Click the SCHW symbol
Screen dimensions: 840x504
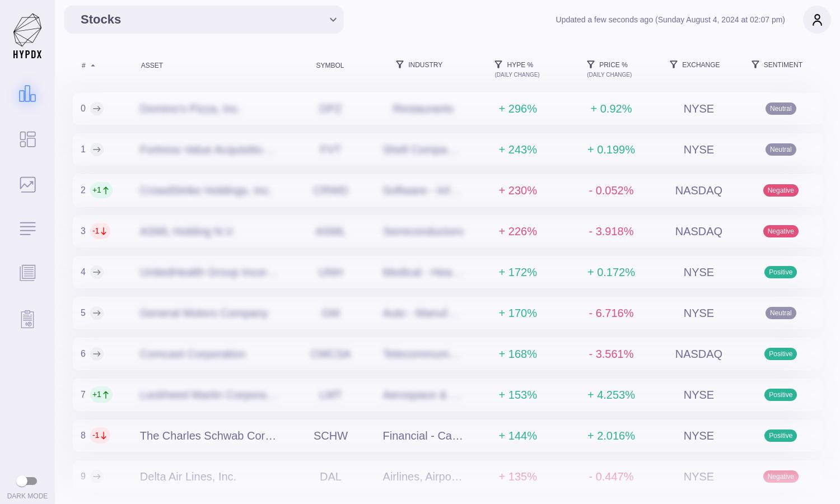(x=330, y=436)
